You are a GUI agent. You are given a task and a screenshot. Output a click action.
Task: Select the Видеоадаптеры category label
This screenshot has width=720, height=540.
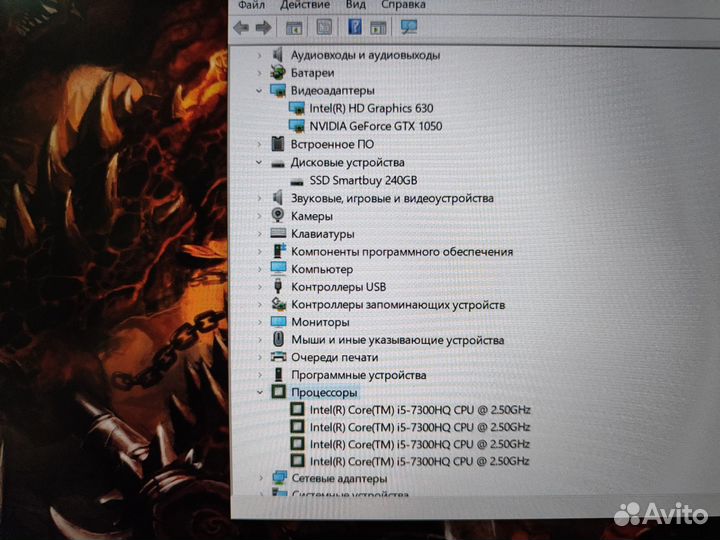click(333, 91)
